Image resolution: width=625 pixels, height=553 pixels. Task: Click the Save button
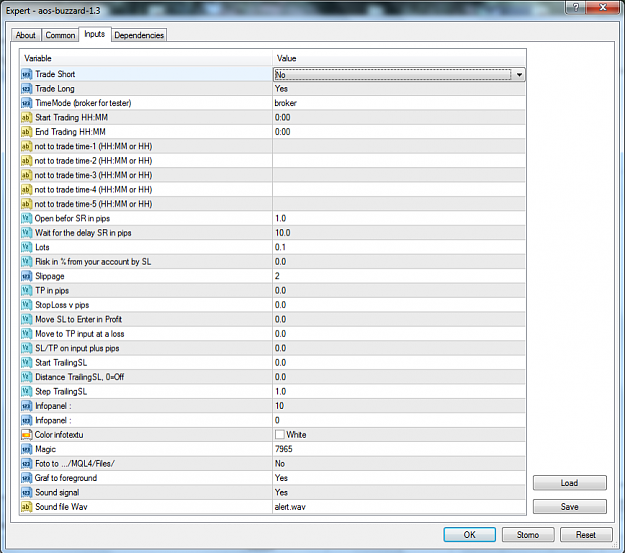click(x=569, y=506)
